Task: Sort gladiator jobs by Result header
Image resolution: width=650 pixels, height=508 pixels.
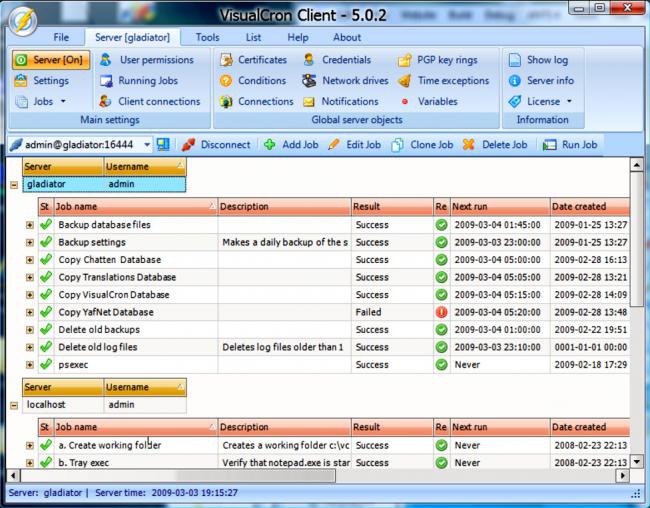Action: point(392,207)
